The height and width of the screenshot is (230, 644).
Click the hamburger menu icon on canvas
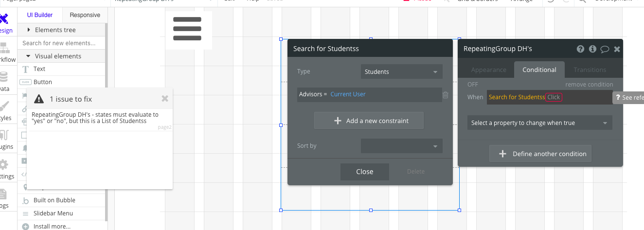click(x=187, y=29)
